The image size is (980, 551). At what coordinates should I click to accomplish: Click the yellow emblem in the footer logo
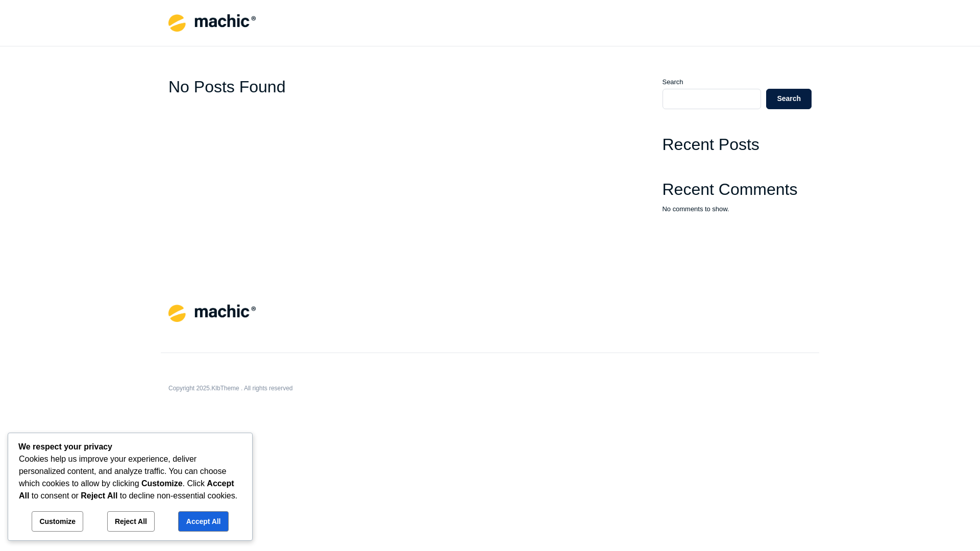[177, 313]
